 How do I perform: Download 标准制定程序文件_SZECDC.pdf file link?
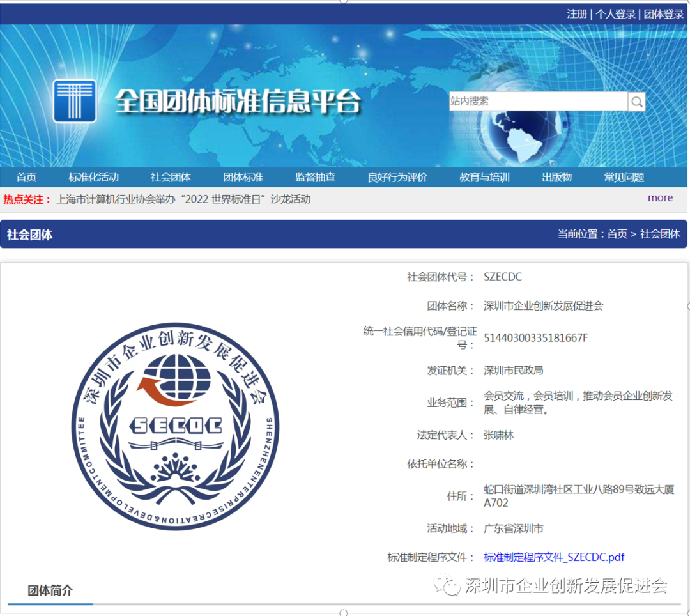pyautogui.click(x=554, y=557)
